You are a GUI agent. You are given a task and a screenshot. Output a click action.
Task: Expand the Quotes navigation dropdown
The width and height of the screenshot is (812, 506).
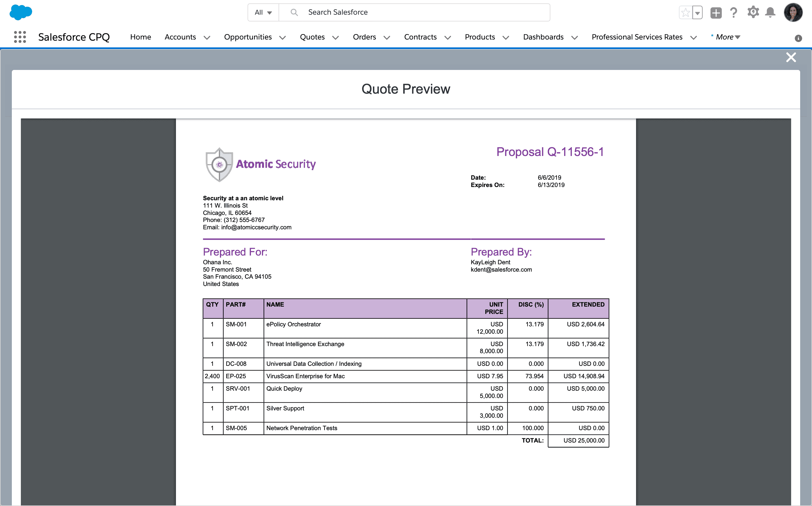click(x=335, y=37)
